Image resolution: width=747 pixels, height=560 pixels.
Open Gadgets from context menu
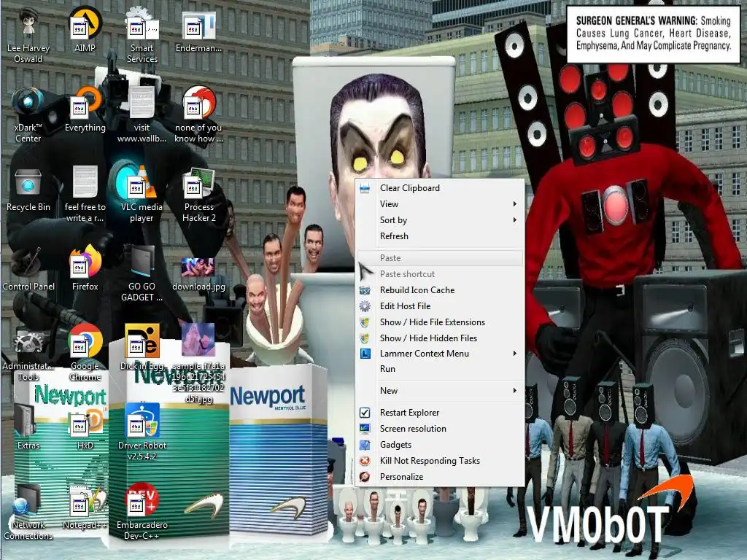[440, 445]
